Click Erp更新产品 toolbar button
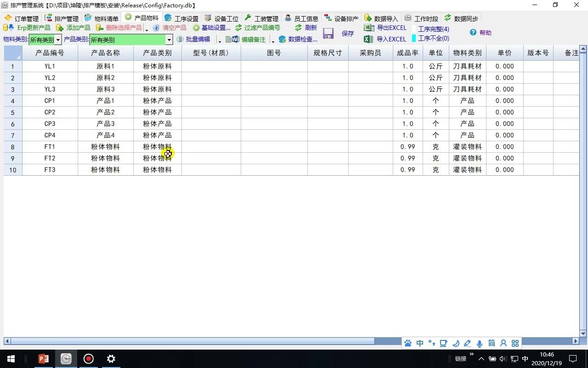The image size is (588, 368). [28, 28]
